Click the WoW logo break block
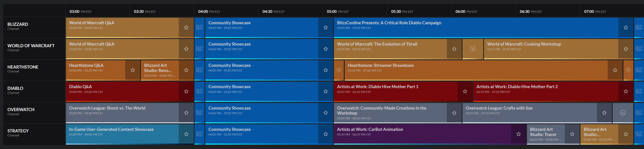The width and height of the screenshot is (644, 149). [473, 49]
